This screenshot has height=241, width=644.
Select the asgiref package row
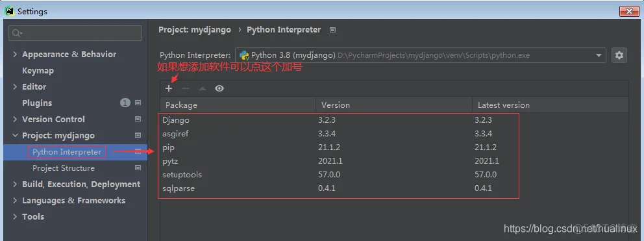[x=394, y=134]
